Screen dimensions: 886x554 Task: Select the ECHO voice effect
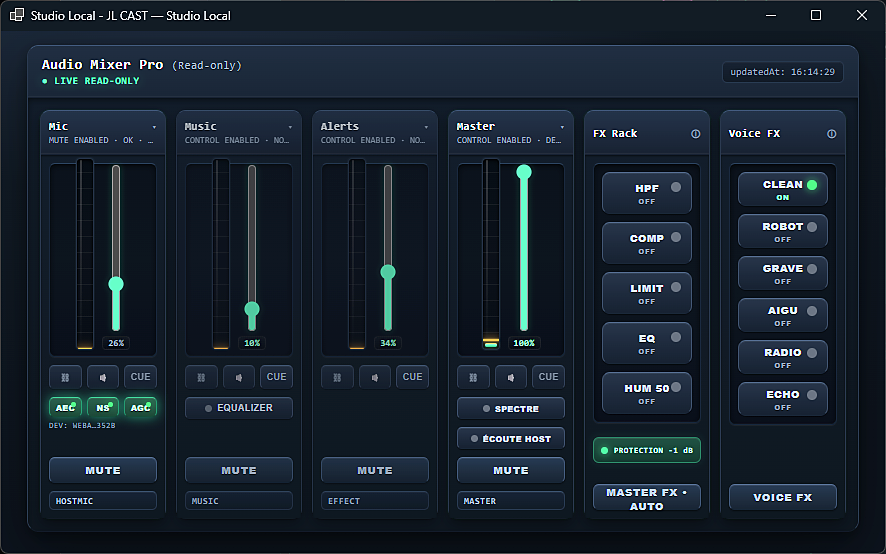pyautogui.click(x=783, y=399)
